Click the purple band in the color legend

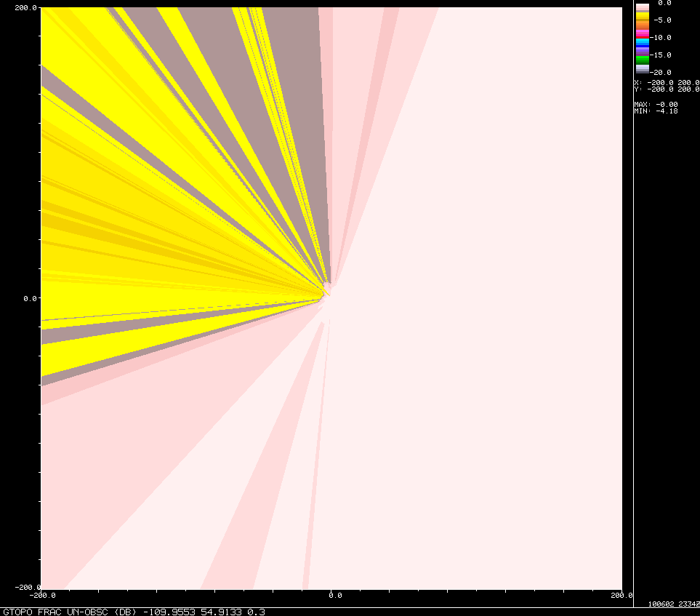click(643, 52)
